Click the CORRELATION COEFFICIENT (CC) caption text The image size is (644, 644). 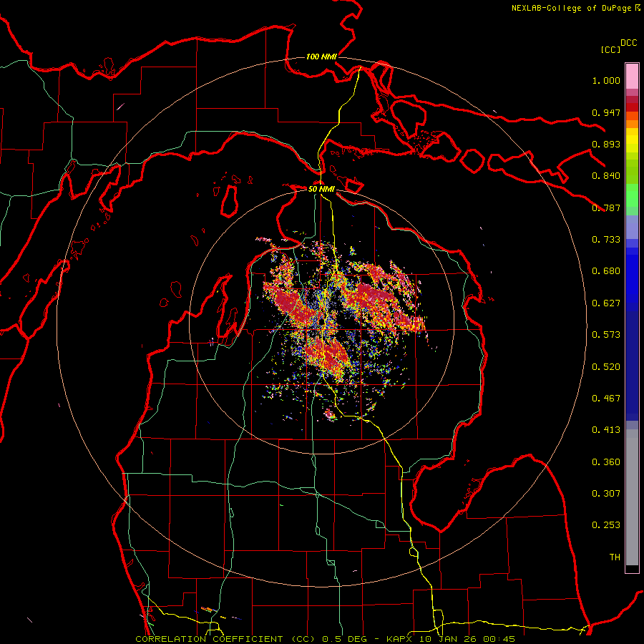pos(225,639)
